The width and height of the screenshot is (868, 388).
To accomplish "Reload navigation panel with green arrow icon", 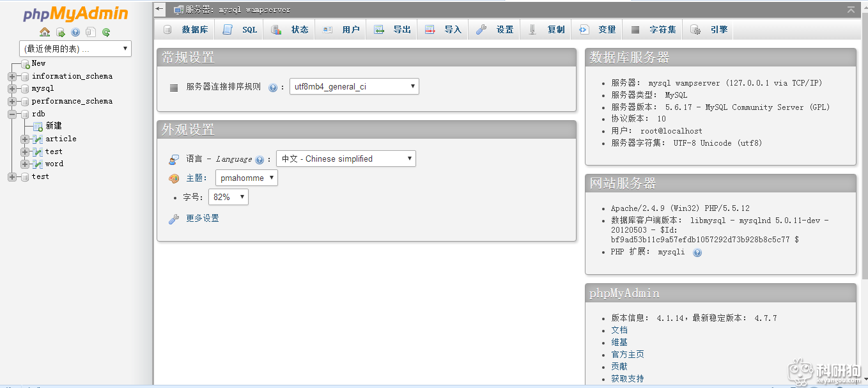I will point(106,32).
